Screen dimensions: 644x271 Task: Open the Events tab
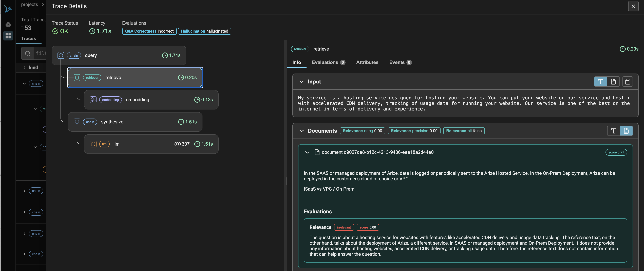(400, 62)
